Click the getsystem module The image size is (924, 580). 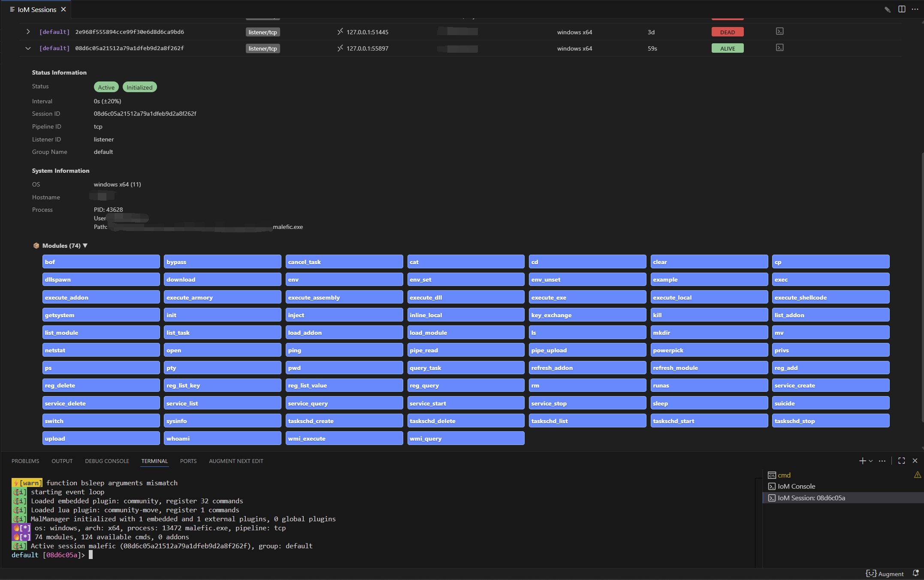(x=101, y=315)
